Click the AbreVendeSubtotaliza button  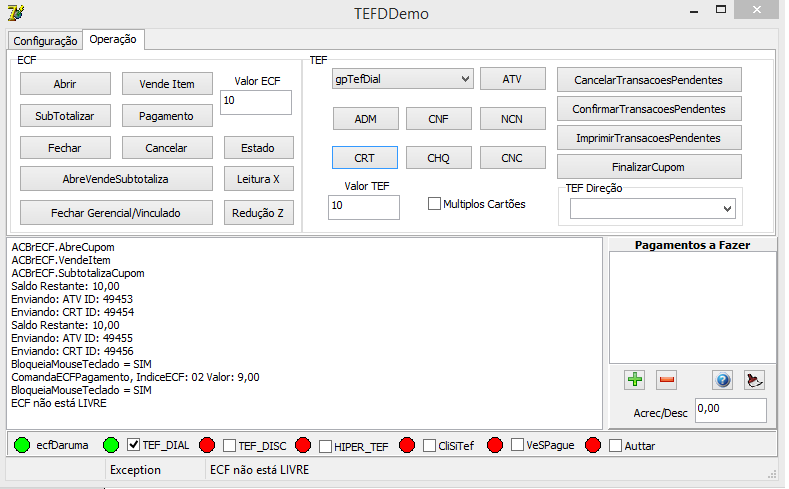point(116,179)
